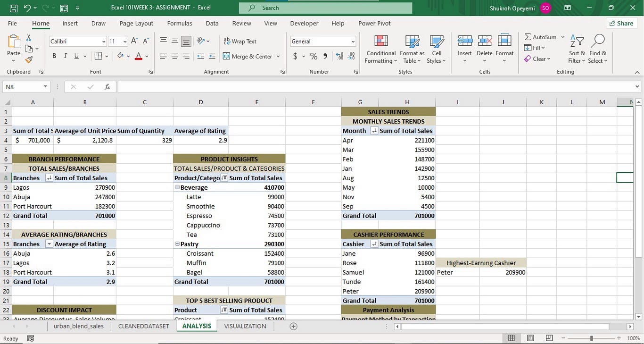644x344 pixels.
Task: Add a new sheet with plus button
Action: 293,326
